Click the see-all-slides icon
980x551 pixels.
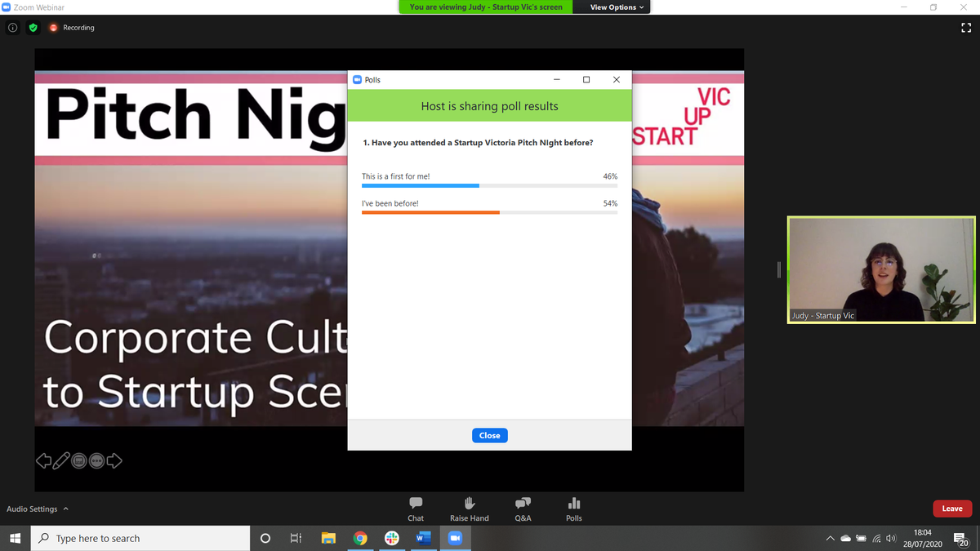pos(79,461)
